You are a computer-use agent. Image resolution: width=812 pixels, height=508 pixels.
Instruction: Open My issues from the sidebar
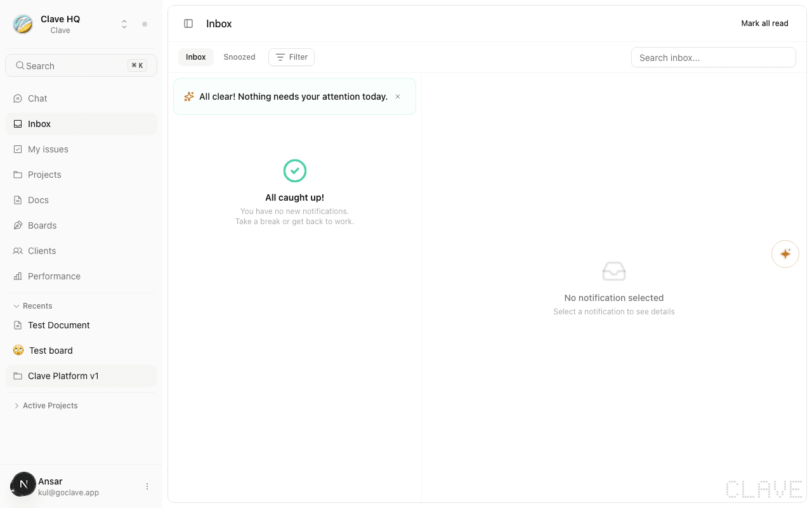48,149
